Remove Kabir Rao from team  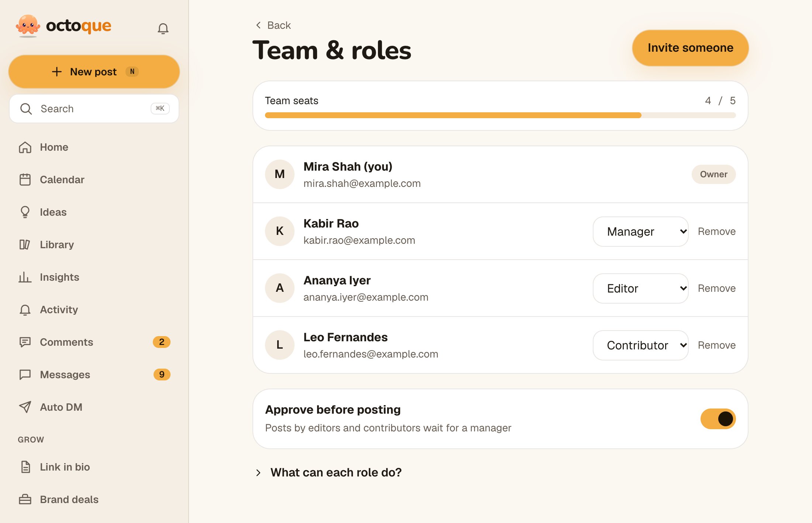click(716, 232)
